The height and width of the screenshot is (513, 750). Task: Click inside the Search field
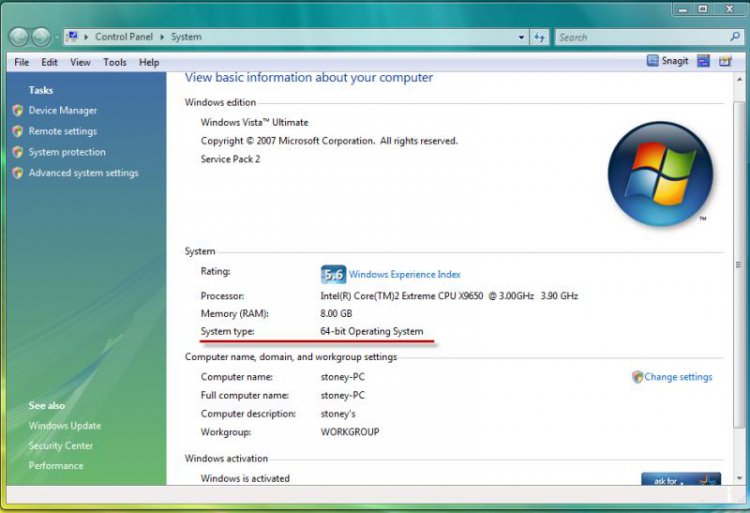641,37
